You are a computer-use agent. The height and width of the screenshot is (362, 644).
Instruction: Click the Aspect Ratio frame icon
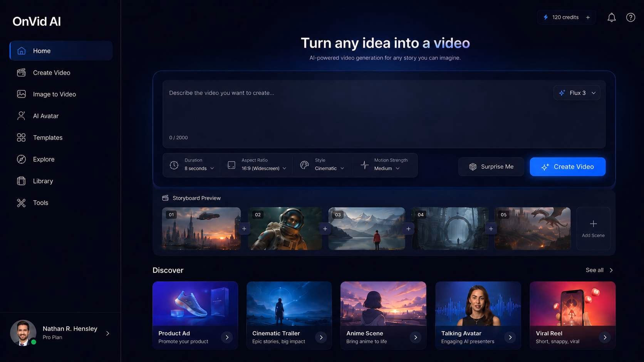pyautogui.click(x=231, y=165)
